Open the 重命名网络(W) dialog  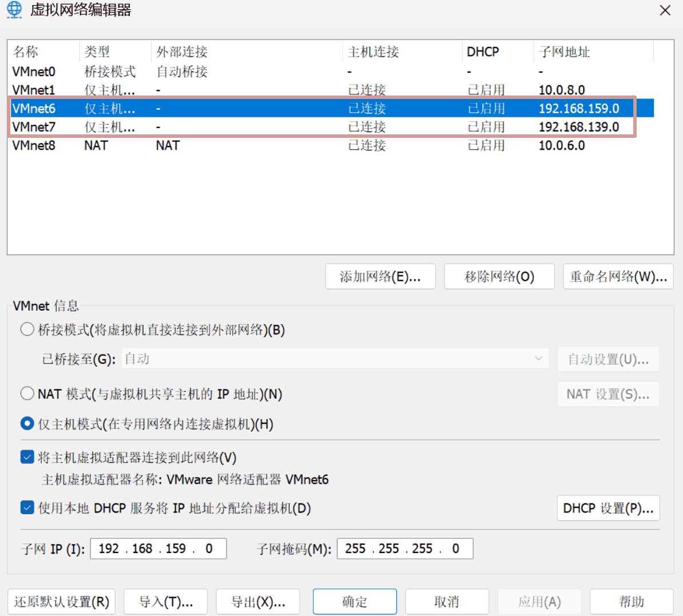point(618,276)
